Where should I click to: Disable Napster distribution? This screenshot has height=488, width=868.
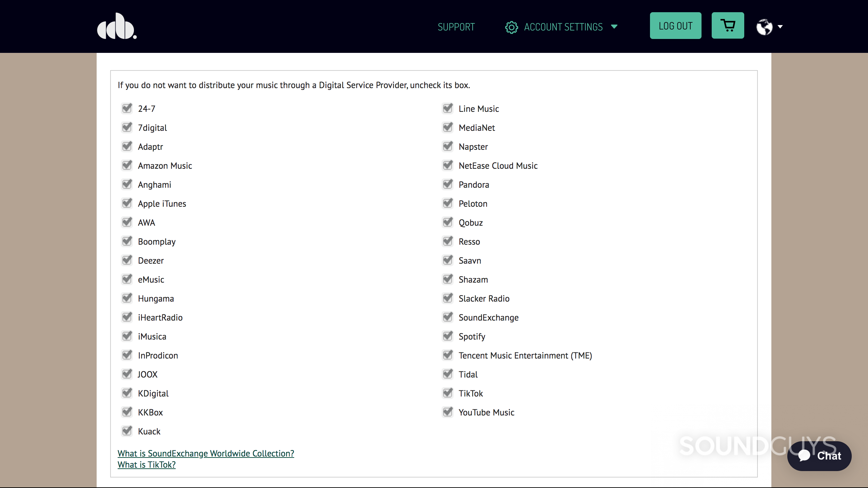pyautogui.click(x=448, y=146)
